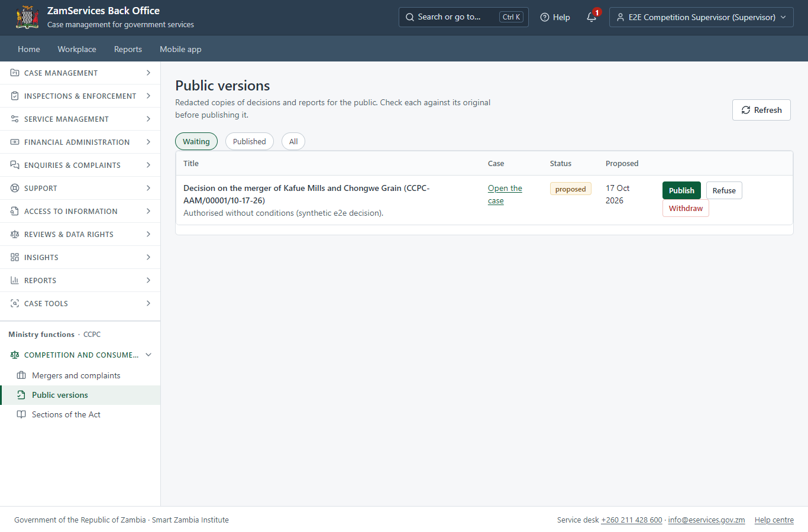
Task: Open the Reports top navigation item
Action: [x=128, y=49]
